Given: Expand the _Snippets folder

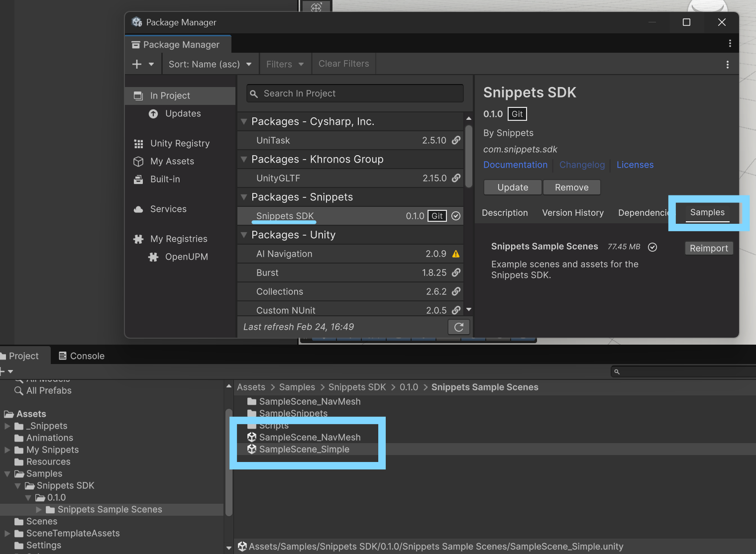Looking at the screenshot, I should coord(7,426).
